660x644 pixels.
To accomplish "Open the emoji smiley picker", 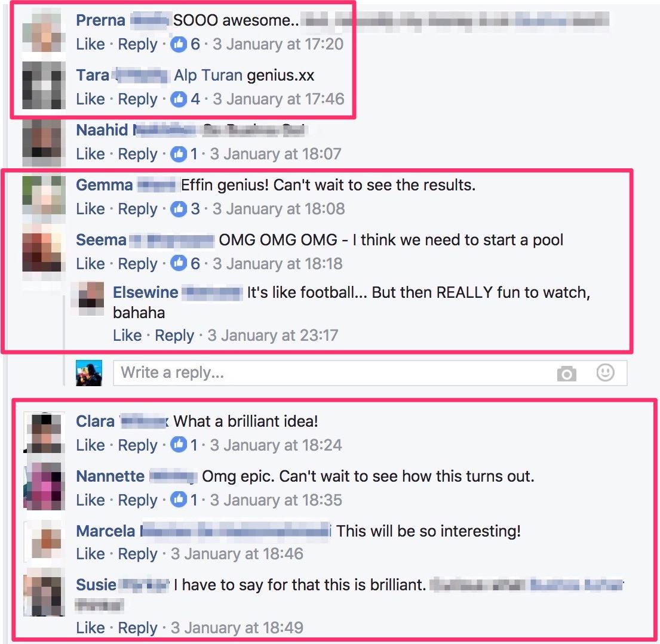I will point(605,372).
